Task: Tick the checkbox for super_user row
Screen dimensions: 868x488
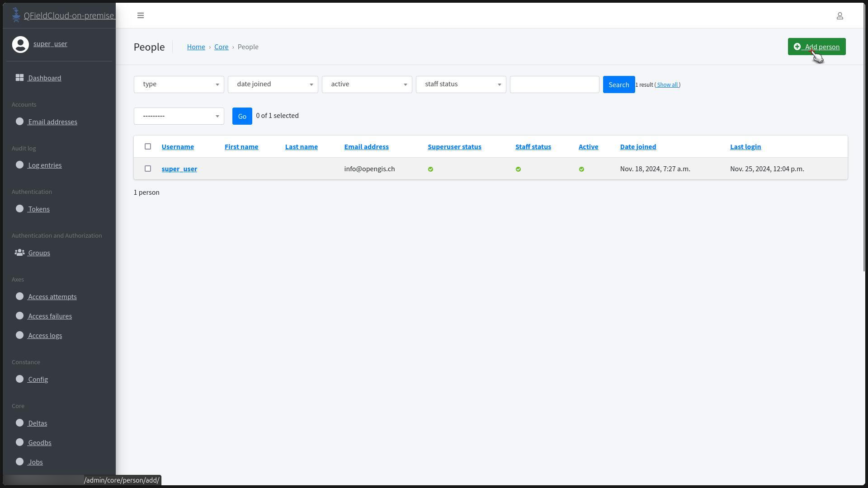Action: click(x=148, y=169)
